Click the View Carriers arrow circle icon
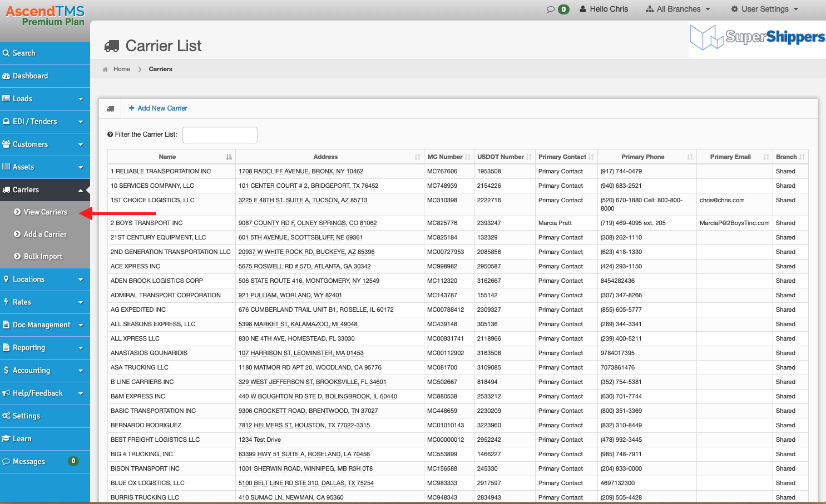The image size is (826, 504). (x=17, y=212)
